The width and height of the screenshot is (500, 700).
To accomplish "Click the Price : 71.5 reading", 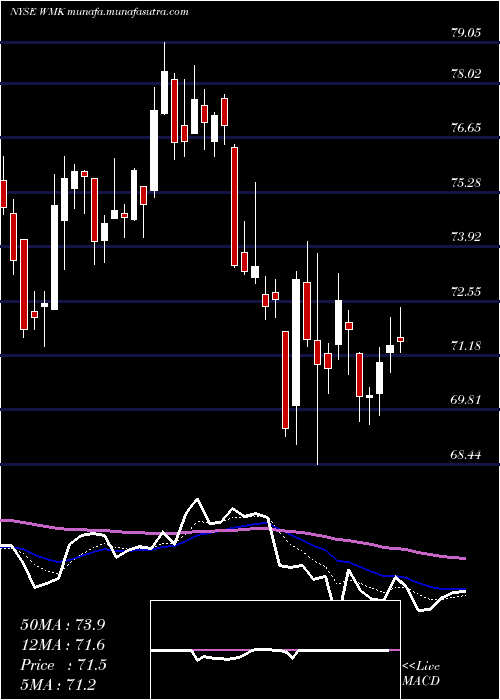I will tap(63, 665).
